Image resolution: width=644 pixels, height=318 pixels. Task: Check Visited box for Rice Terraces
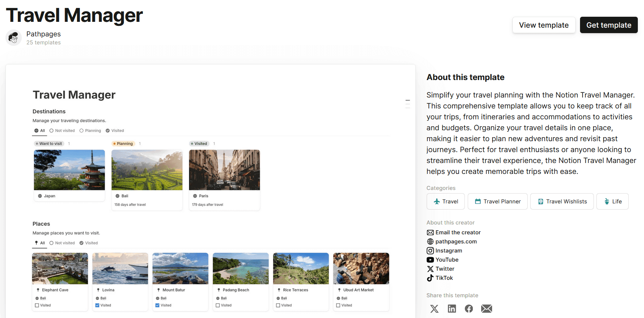tap(278, 305)
